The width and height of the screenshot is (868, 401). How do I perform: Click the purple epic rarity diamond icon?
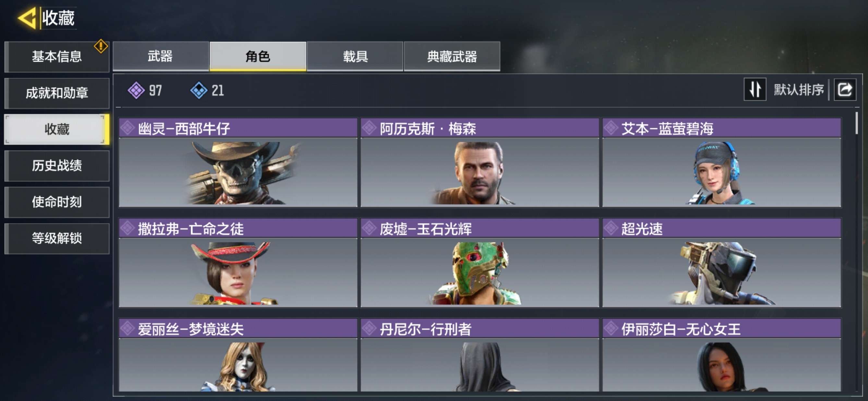coord(136,90)
